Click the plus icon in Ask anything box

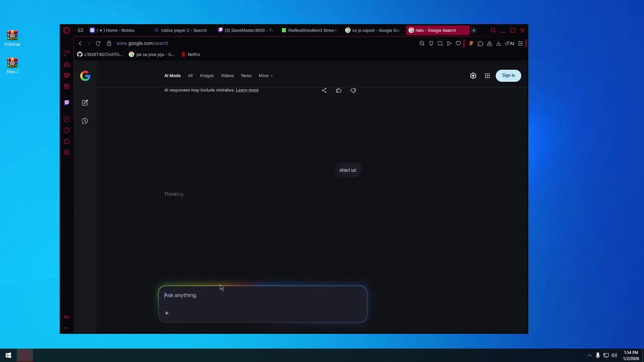(167, 313)
